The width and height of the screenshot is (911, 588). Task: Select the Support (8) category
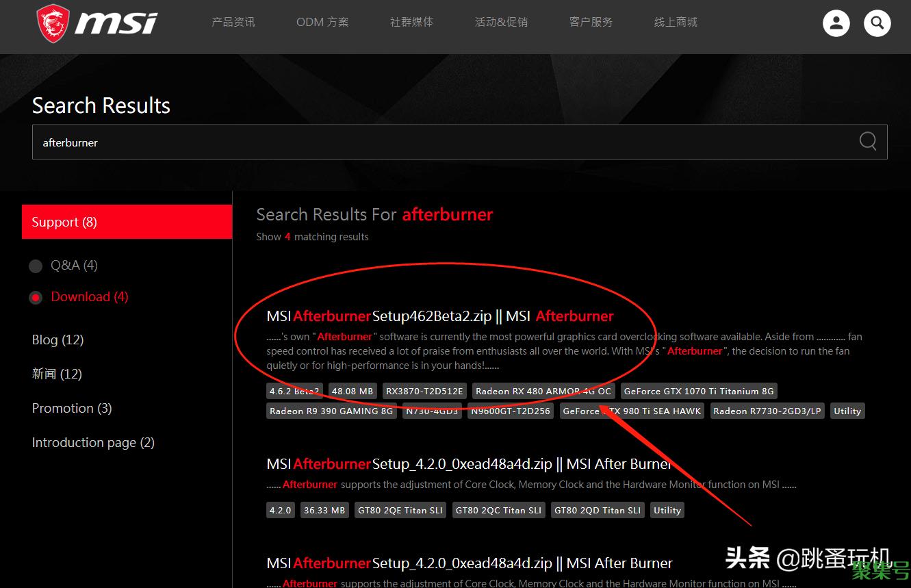click(x=127, y=222)
